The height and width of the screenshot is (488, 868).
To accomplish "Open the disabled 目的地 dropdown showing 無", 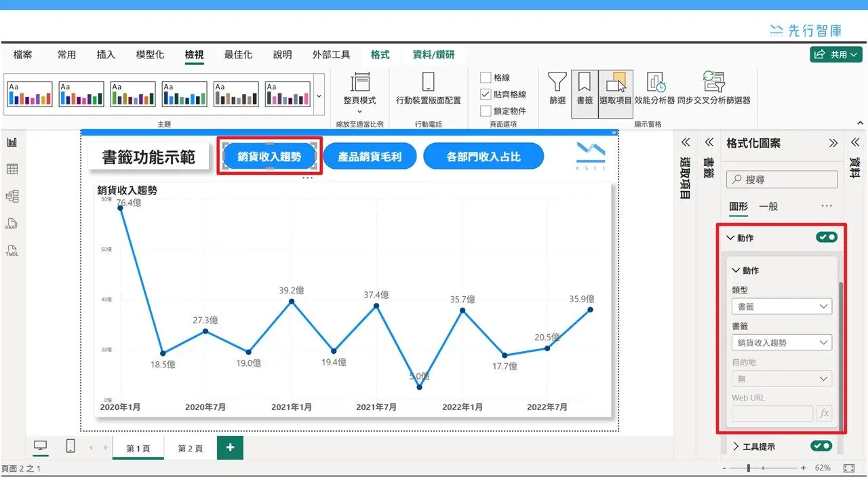I will [x=782, y=379].
